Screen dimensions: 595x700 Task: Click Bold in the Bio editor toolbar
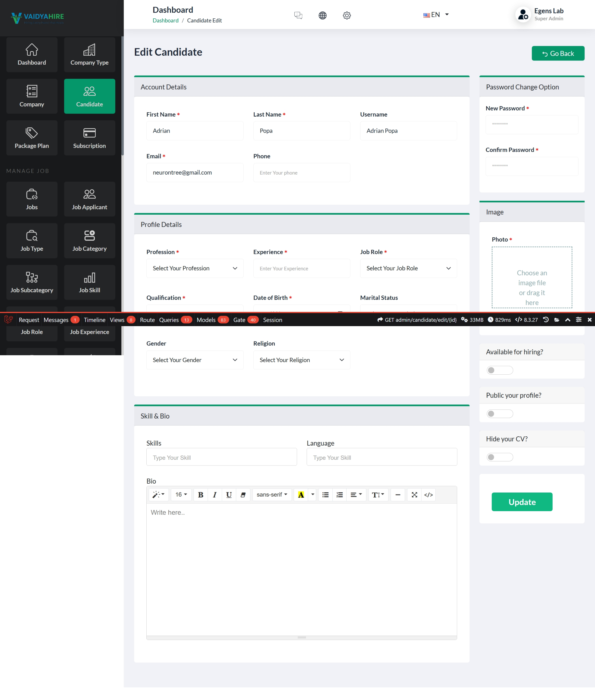(x=200, y=495)
